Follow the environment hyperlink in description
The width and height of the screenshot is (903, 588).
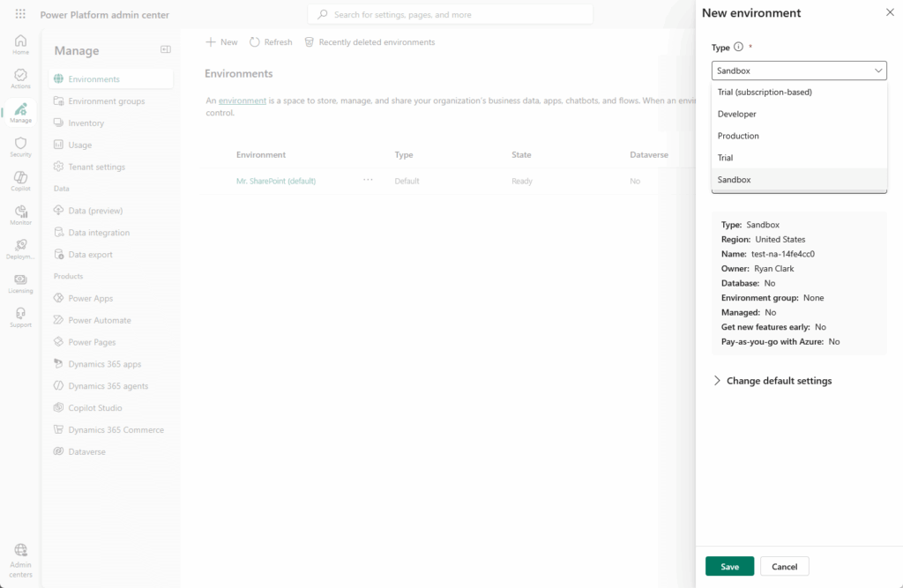(243, 100)
